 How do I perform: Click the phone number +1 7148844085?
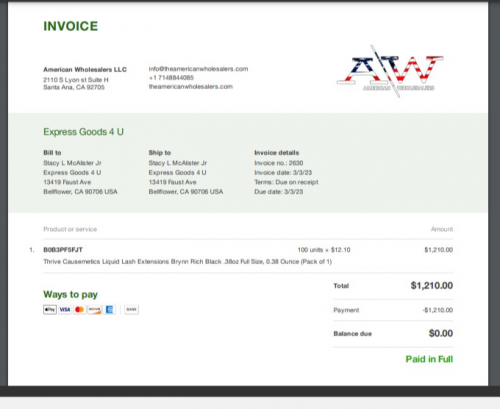point(171,78)
